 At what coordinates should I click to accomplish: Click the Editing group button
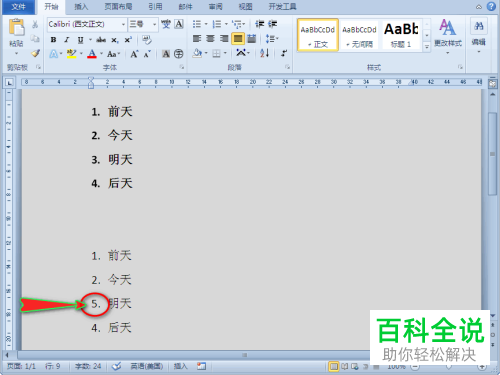(x=479, y=35)
